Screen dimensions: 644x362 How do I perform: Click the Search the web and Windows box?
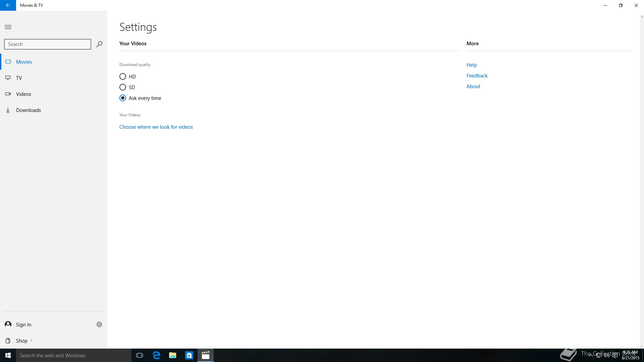tap(74, 355)
